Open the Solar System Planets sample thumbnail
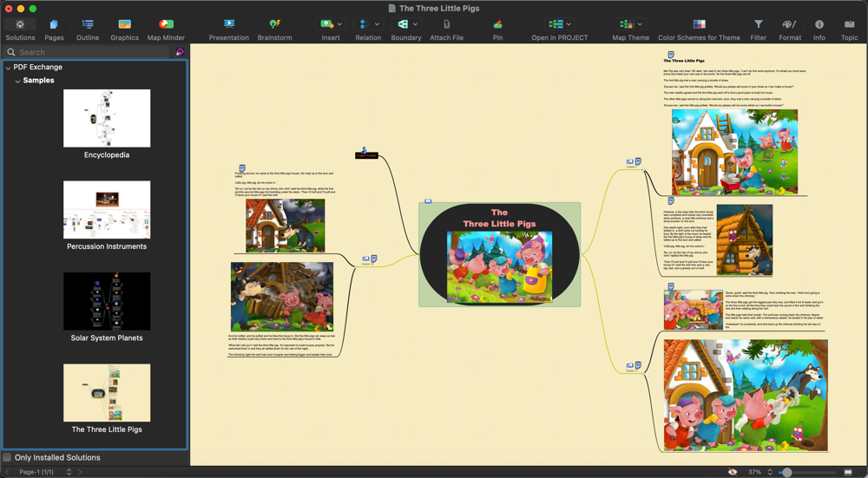The width and height of the screenshot is (868, 478). 107,301
